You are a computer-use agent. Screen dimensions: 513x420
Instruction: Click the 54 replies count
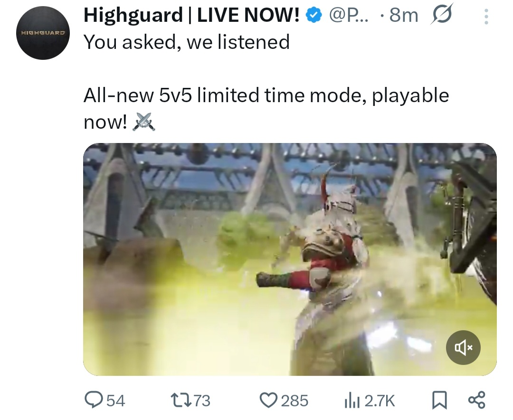116,401
